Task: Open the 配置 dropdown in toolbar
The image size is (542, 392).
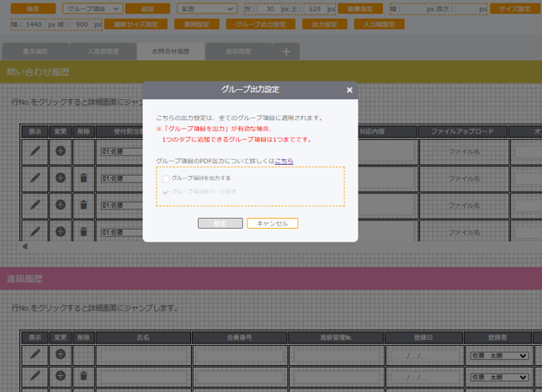Action: tap(207, 8)
